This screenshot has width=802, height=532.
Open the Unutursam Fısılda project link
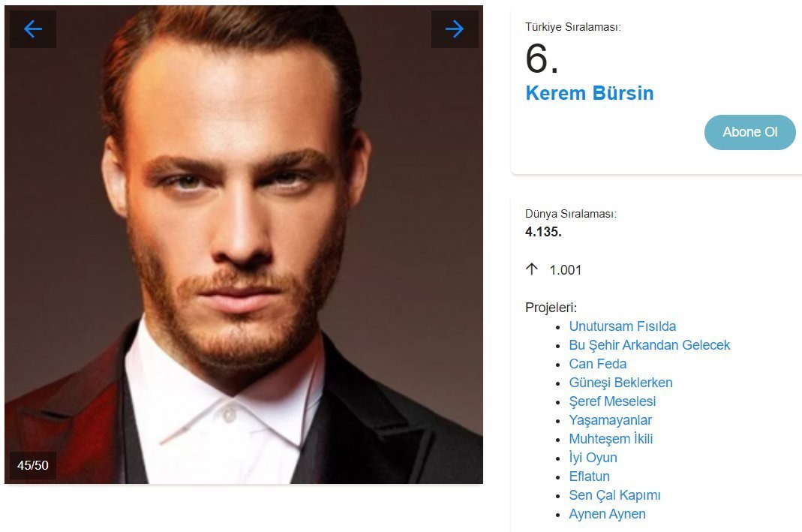[623, 326]
